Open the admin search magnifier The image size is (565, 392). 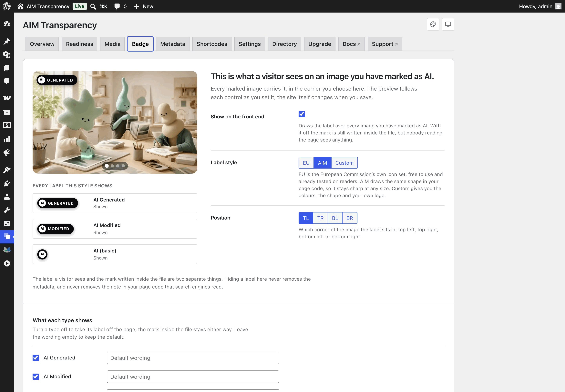93,6
